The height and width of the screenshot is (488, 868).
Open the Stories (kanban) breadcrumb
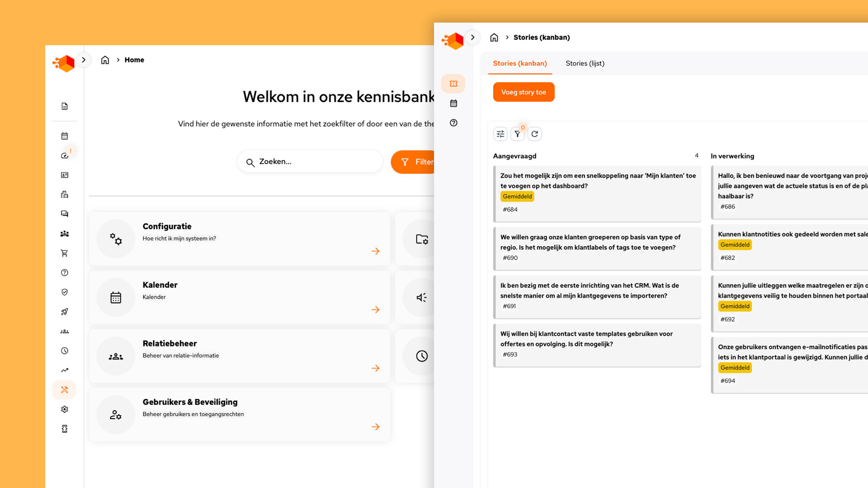(x=541, y=37)
